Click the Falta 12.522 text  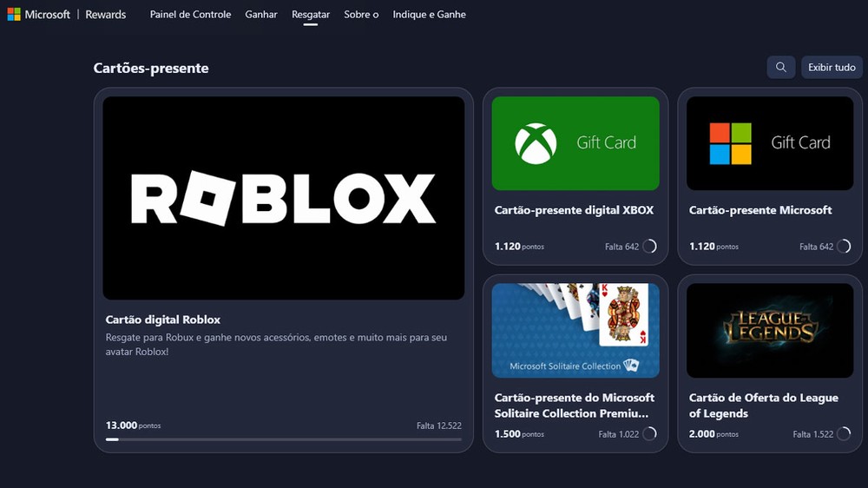(439, 425)
